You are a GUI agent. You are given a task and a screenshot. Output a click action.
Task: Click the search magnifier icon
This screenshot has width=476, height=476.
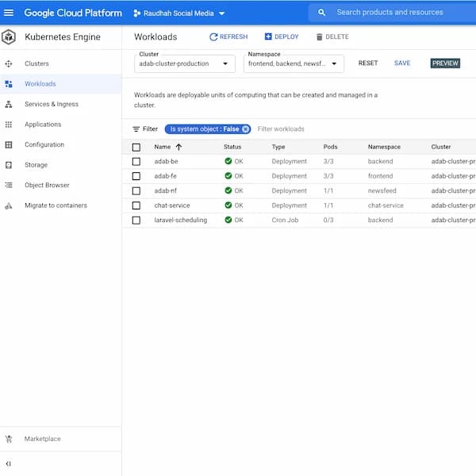(x=321, y=13)
